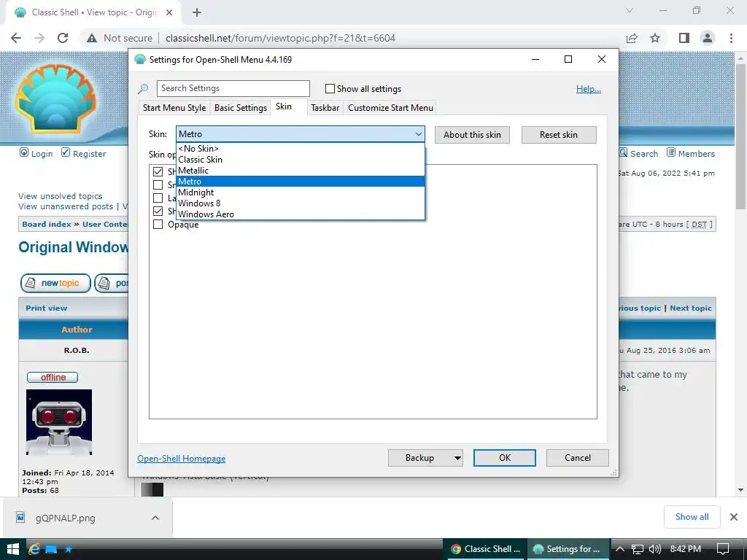
Task: Open Chrome three-dot menu
Action: click(731, 38)
